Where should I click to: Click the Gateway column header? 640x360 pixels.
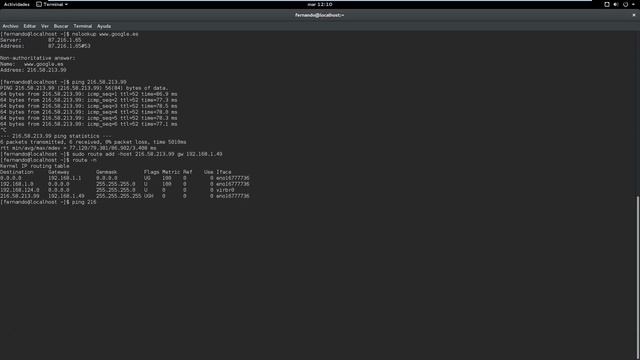(59, 172)
